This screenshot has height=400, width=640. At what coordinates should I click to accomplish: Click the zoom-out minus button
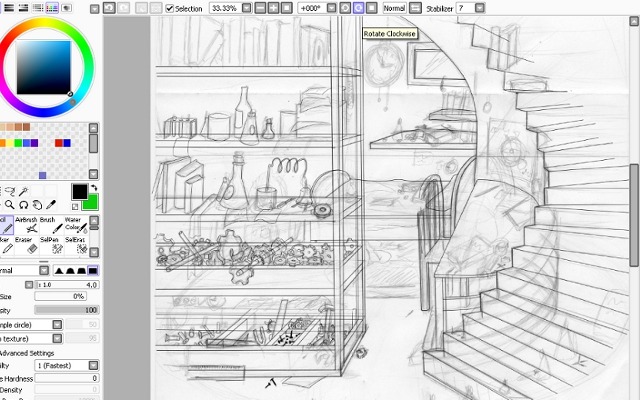pos(259,8)
